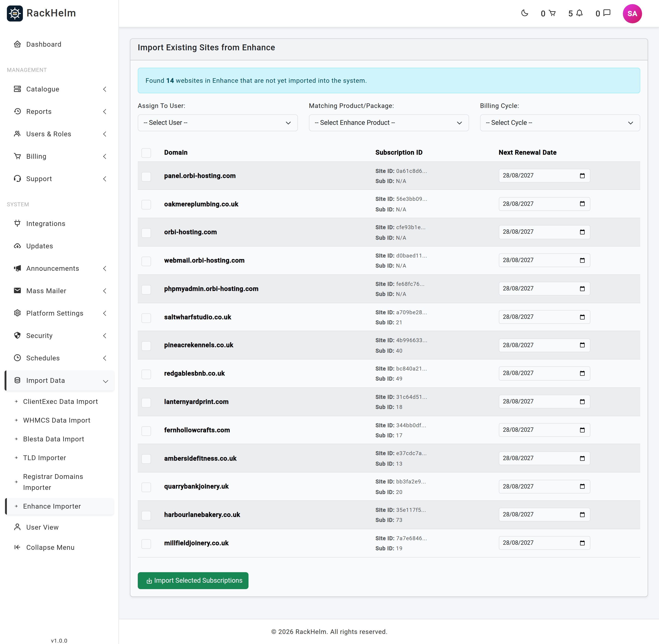Click the Platform Settings gear icon

pyautogui.click(x=17, y=313)
